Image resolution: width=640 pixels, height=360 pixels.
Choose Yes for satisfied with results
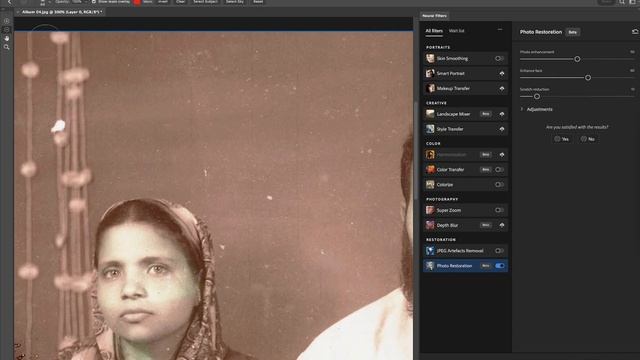click(562, 139)
